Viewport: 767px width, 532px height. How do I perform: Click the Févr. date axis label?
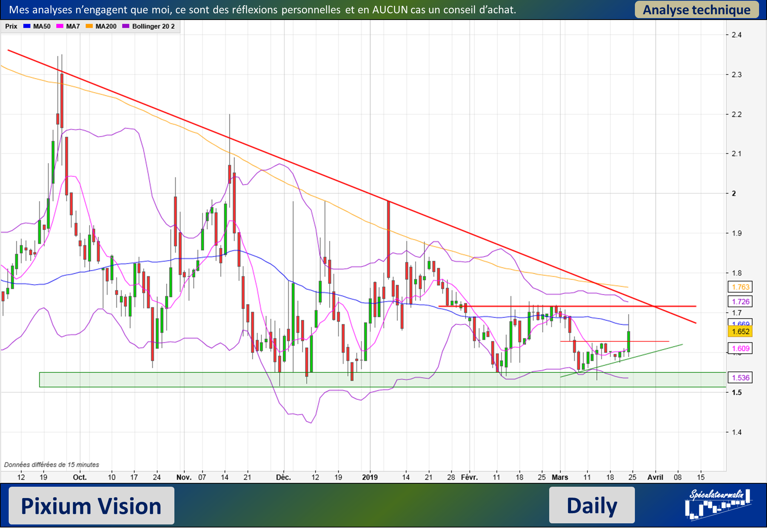(469, 477)
